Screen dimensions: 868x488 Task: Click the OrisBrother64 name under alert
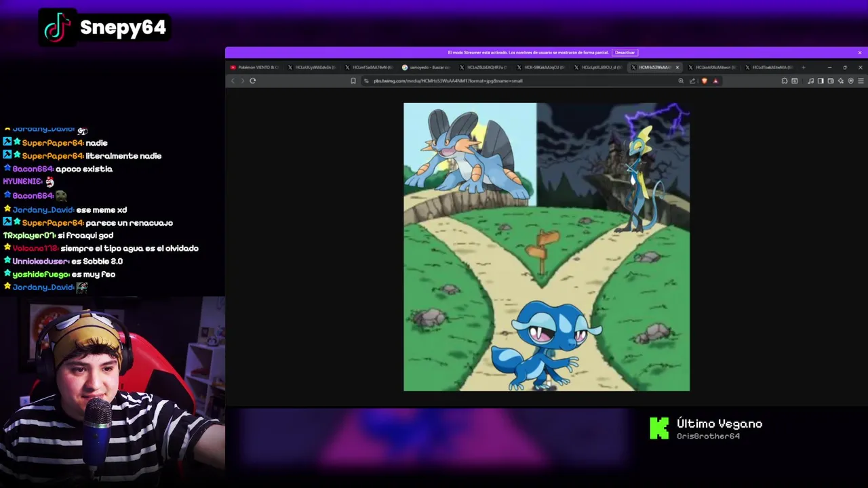click(x=708, y=436)
